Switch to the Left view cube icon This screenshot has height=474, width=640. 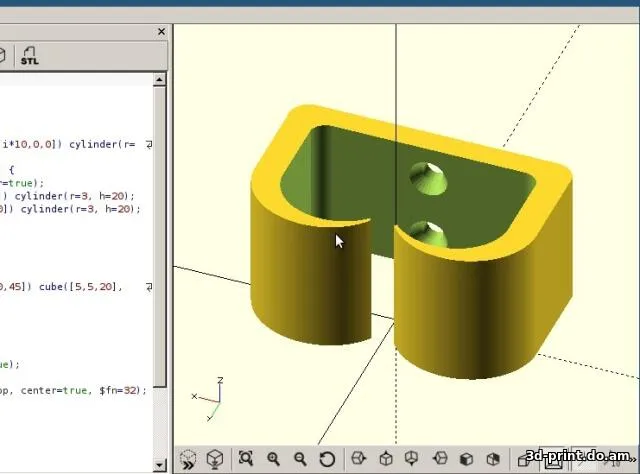(439, 459)
